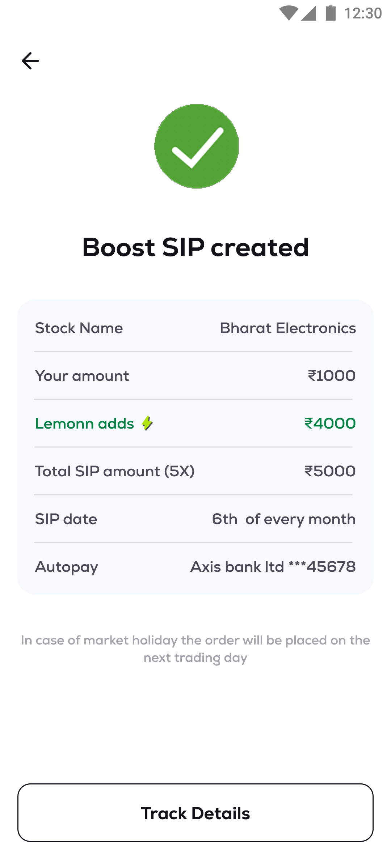Click the battery status icon
This screenshot has height=868, width=391.
331,13
